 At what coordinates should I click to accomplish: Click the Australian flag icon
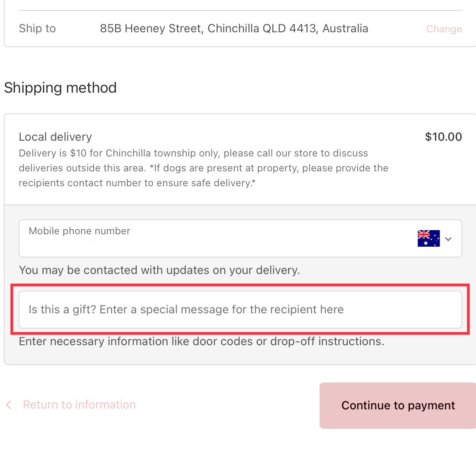(428, 238)
